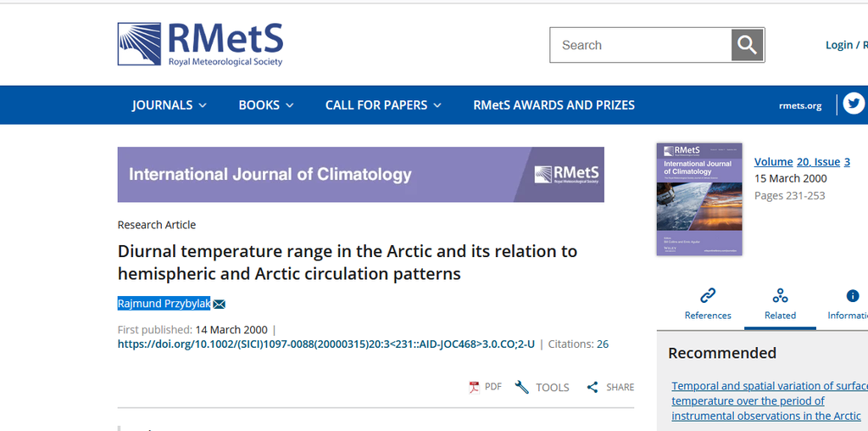Expand the CALL FOR PAPERS dropdown
This screenshot has width=868, height=431.
(x=383, y=105)
